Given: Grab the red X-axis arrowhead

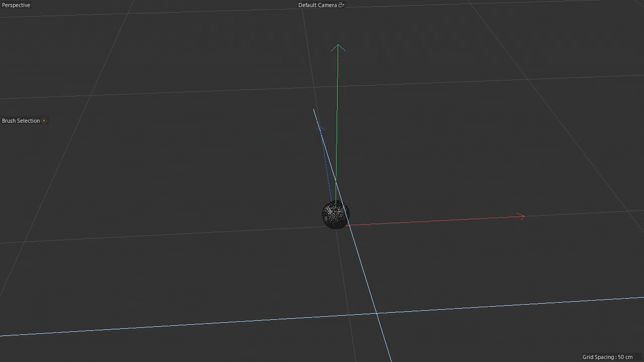Looking at the screenshot, I should coord(522,217).
